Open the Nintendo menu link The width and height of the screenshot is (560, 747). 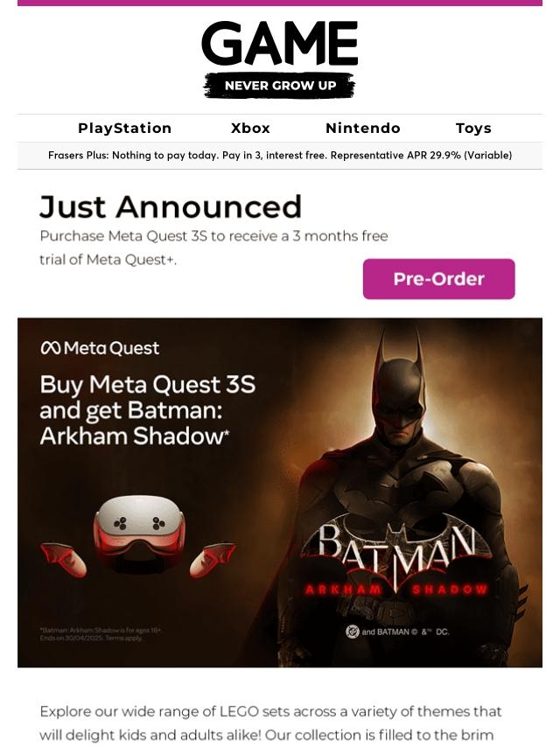[363, 129]
